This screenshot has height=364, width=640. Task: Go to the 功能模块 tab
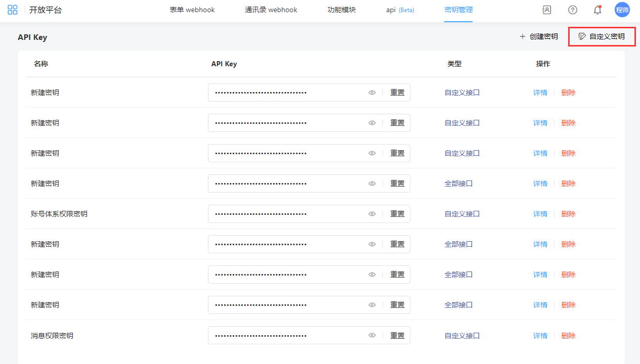[342, 10]
